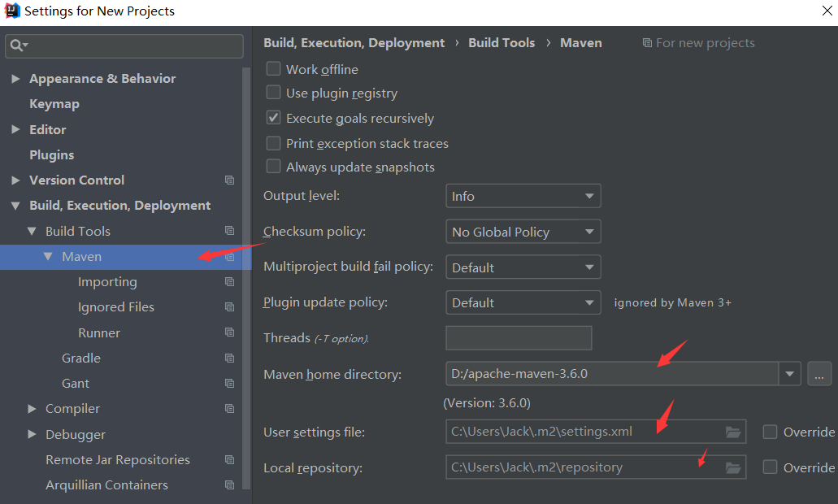Select Keymap in settings tree
838x504 pixels.
[54, 104]
